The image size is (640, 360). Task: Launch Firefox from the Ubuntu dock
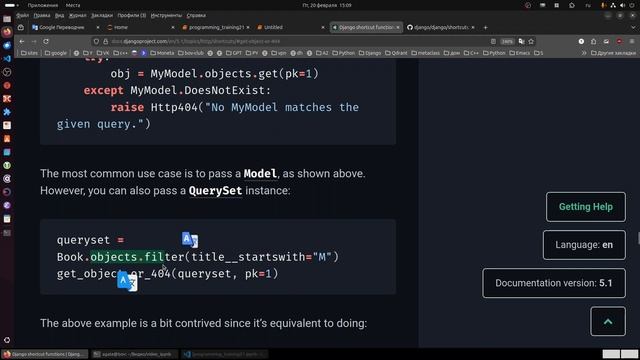(x=7, y=32)
